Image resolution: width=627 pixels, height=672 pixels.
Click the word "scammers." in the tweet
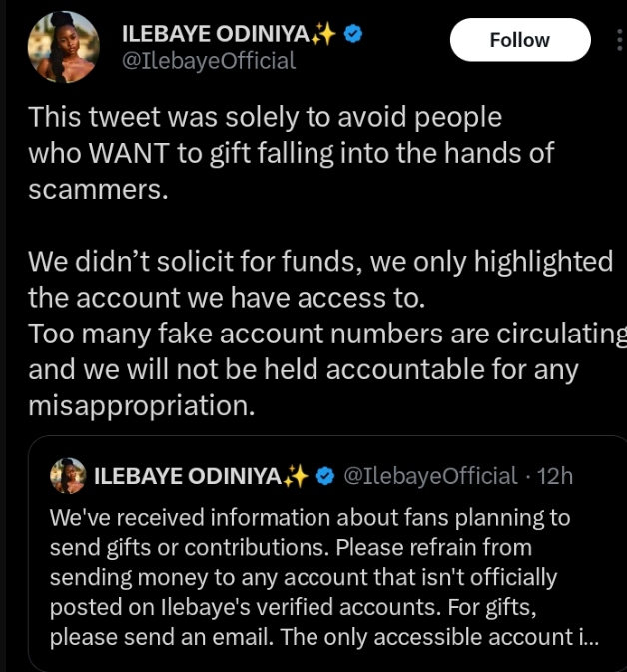[97, 189]
